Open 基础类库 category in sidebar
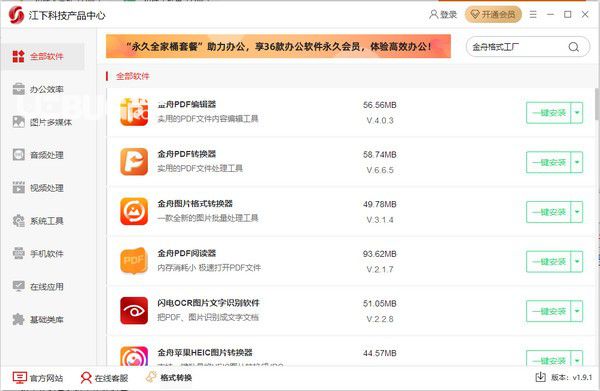This screenshot has height=391, width=600. [x=42, y=319]
